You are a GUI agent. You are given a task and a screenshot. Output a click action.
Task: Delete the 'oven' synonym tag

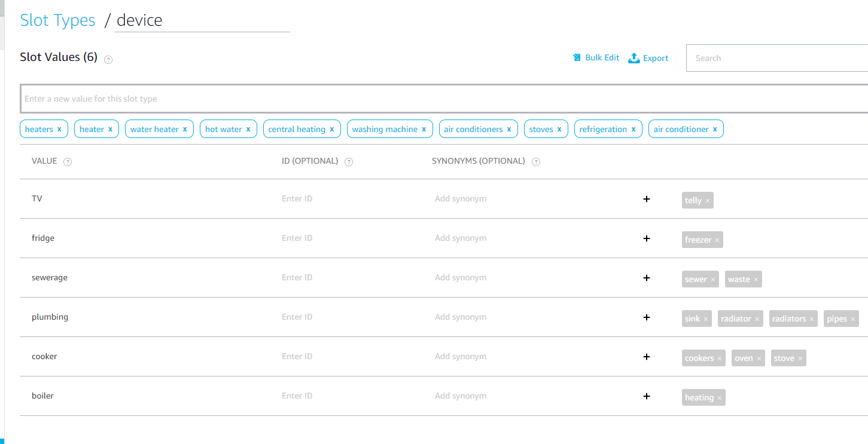759,359
